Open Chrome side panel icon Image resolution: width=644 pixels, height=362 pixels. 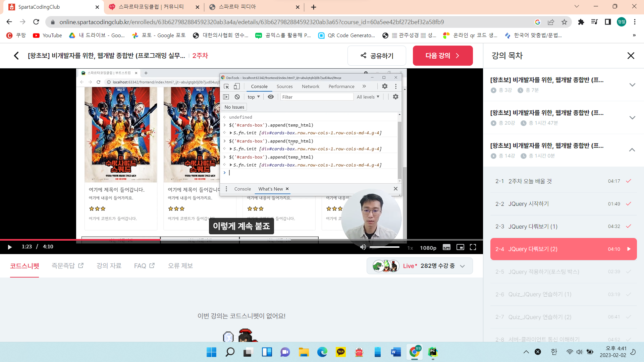pyautogui.click(x=608, y=22)
